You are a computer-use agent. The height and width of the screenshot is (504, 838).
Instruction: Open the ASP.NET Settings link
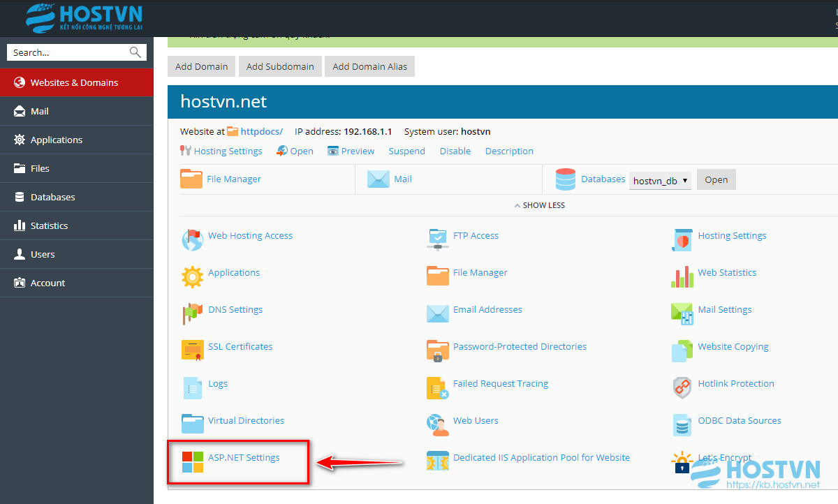tap(244, 457)
